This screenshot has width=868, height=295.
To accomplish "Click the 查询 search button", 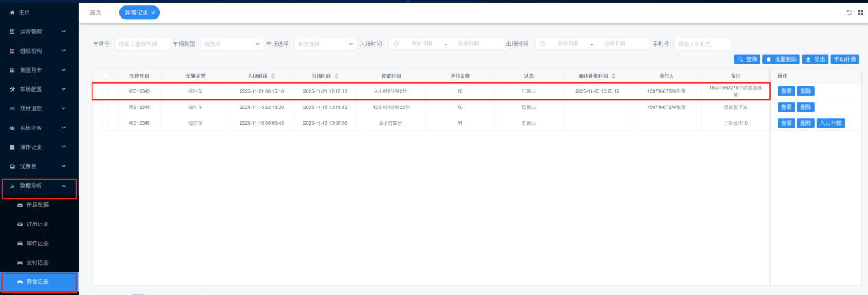I will [x=747, y=60].
